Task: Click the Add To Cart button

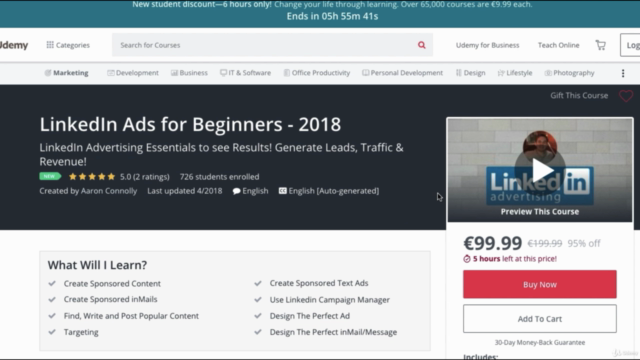Action: 540,319
